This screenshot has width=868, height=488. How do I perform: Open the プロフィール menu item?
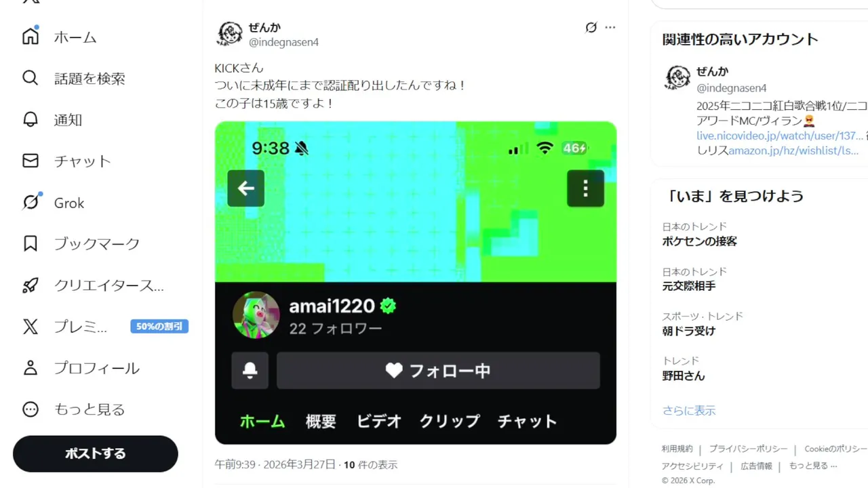pos(81,368)
